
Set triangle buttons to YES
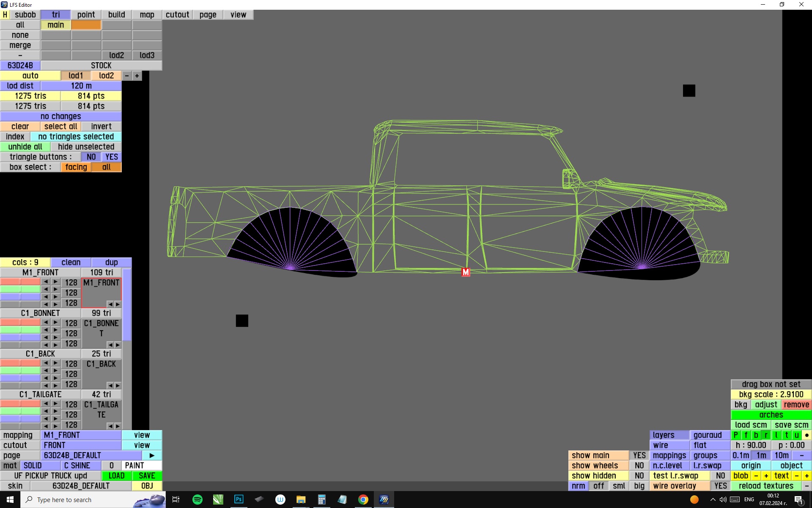(112, 157)
